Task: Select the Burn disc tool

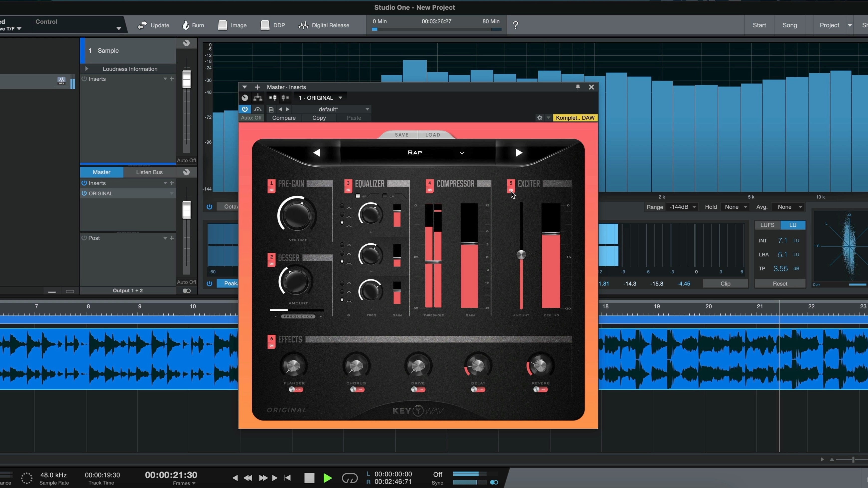Action: point(193,25)
